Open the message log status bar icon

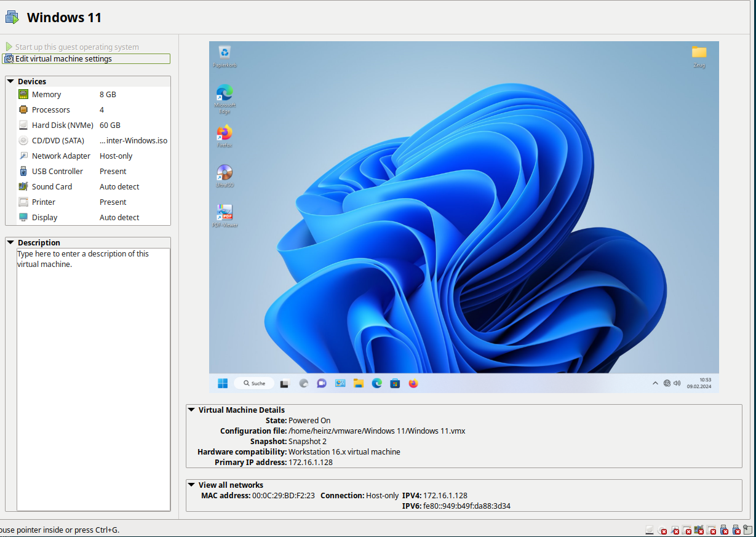coord(748,530)
